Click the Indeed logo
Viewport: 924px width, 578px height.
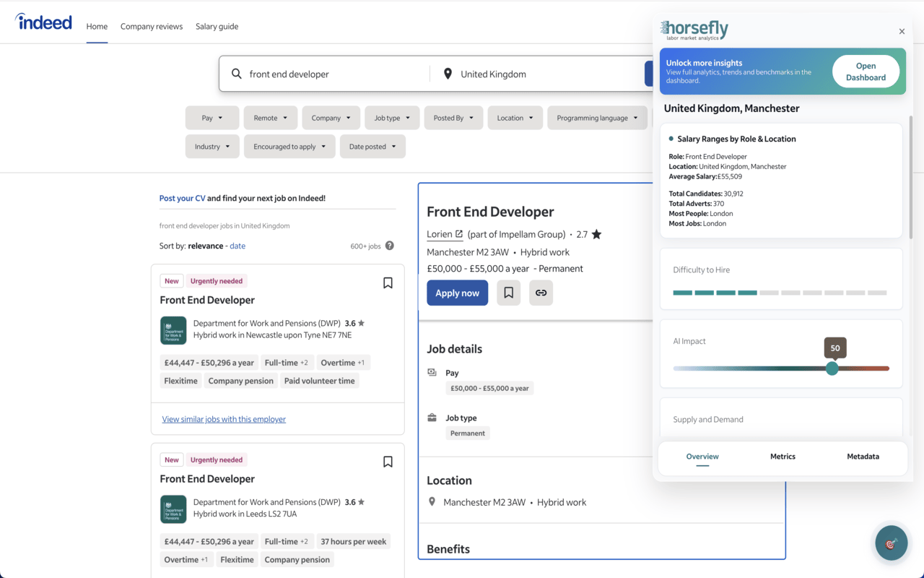(43, 22)
